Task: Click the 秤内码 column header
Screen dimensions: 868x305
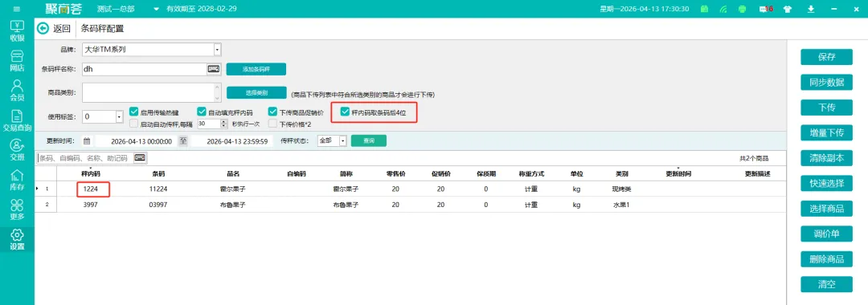Action: coord(90,173)
